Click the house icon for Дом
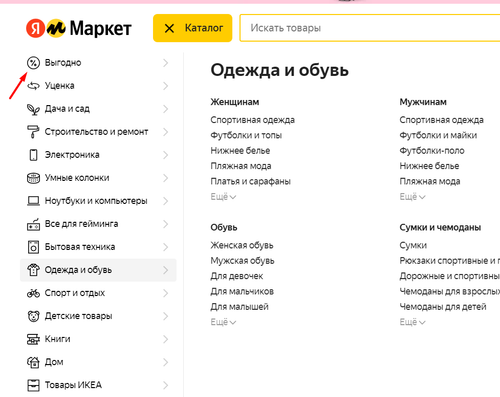Image resolution: width=500 pixels, height=397 pixels. pyautogui.click(x=33, y=362)
